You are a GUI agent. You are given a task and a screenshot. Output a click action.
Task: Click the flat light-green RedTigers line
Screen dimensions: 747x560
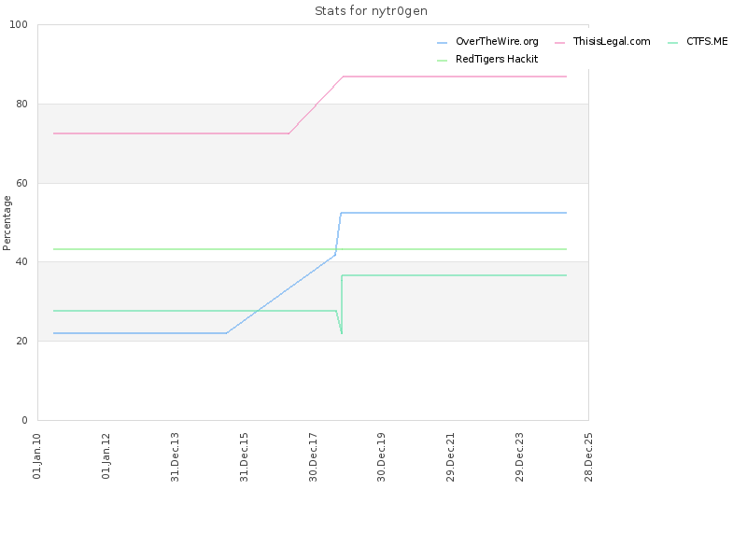coord(310,249)
